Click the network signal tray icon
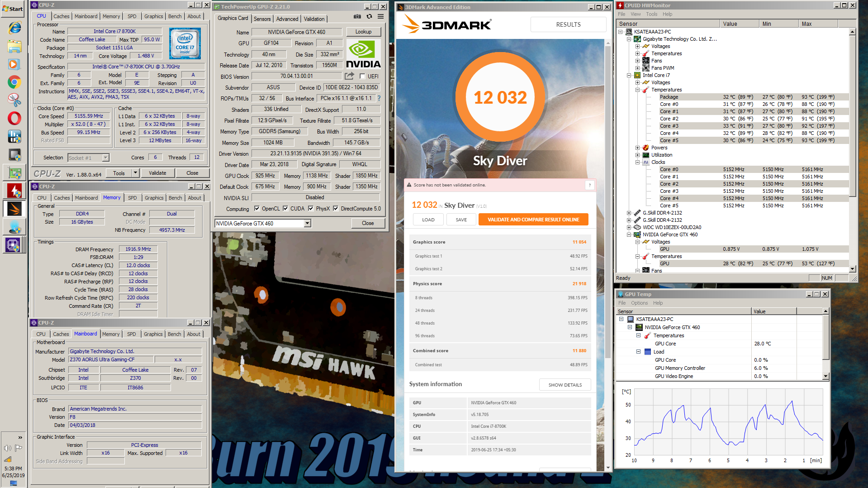This screenshot has width=868, height=488. click(x=8, y=459)
